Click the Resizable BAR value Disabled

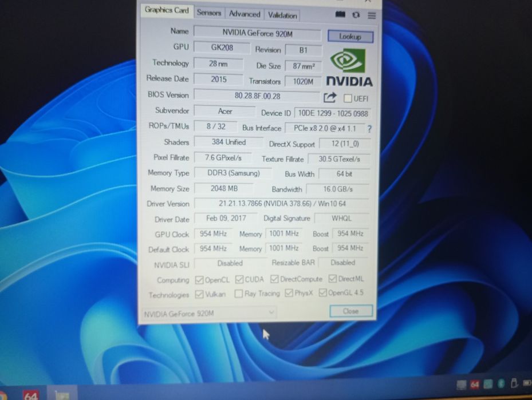coord(343,263)
